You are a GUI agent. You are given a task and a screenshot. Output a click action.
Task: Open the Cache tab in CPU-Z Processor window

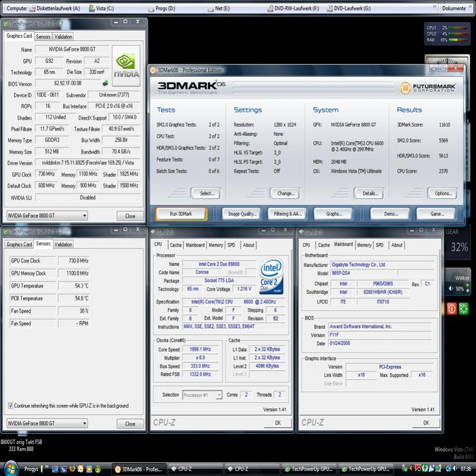pyautogui.click(x=175, y=245)
